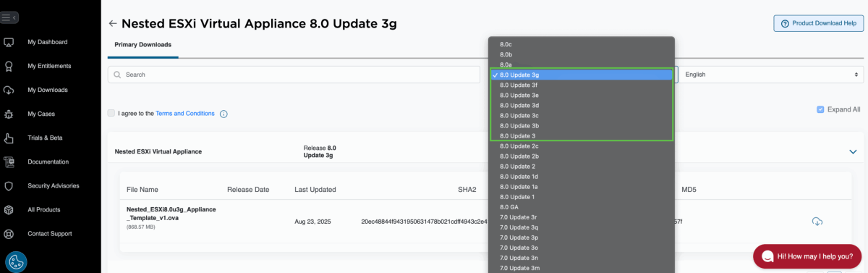Select 7.0 Update 3r version
This screenshot has width=868, height=273.
click(x=582, y=217)
